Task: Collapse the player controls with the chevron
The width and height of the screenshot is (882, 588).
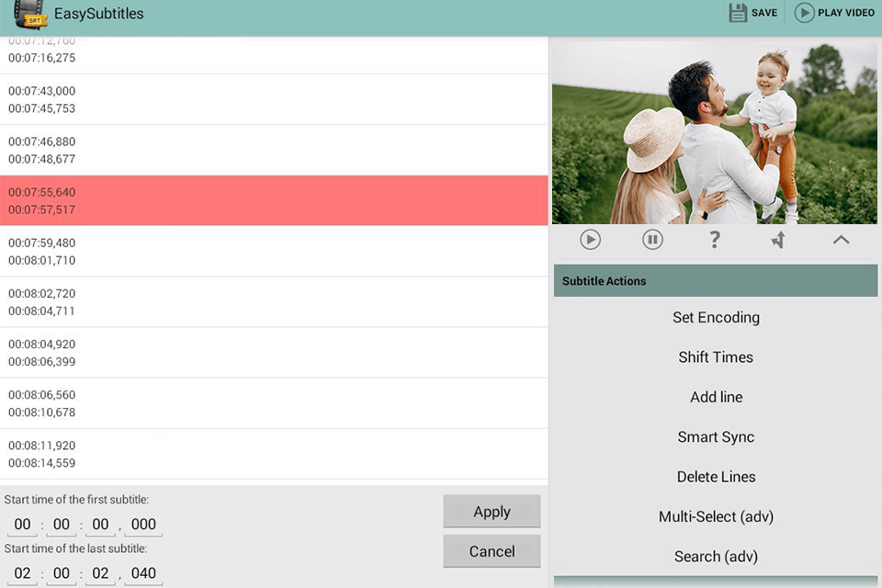Action: pos(841,239)
